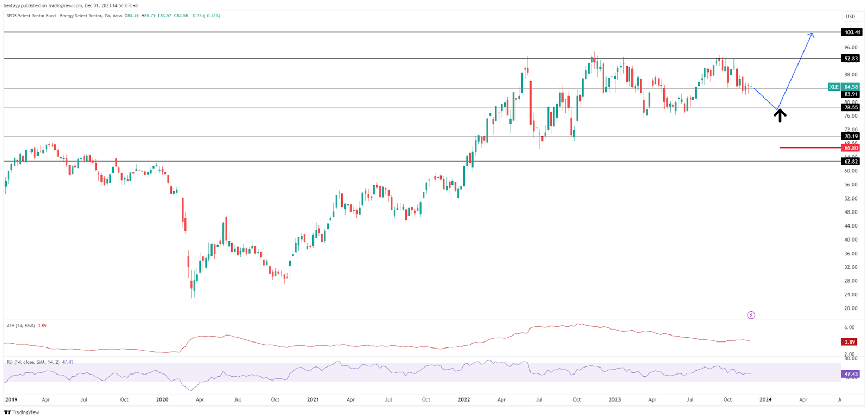The image size is (868, 419).
Task: Click the XLE ticker badge on price axis
Action: coord(834,87)
